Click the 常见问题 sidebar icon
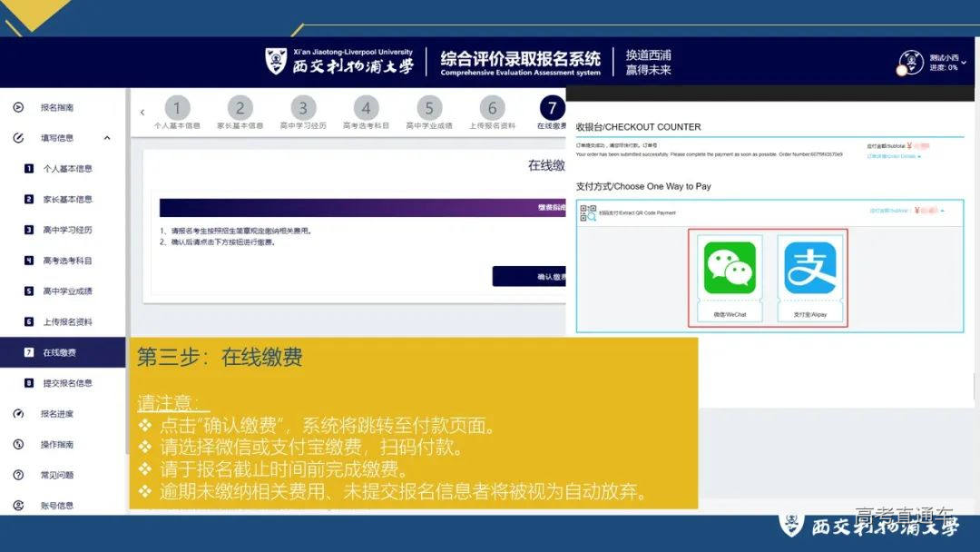 click(20, 475)
